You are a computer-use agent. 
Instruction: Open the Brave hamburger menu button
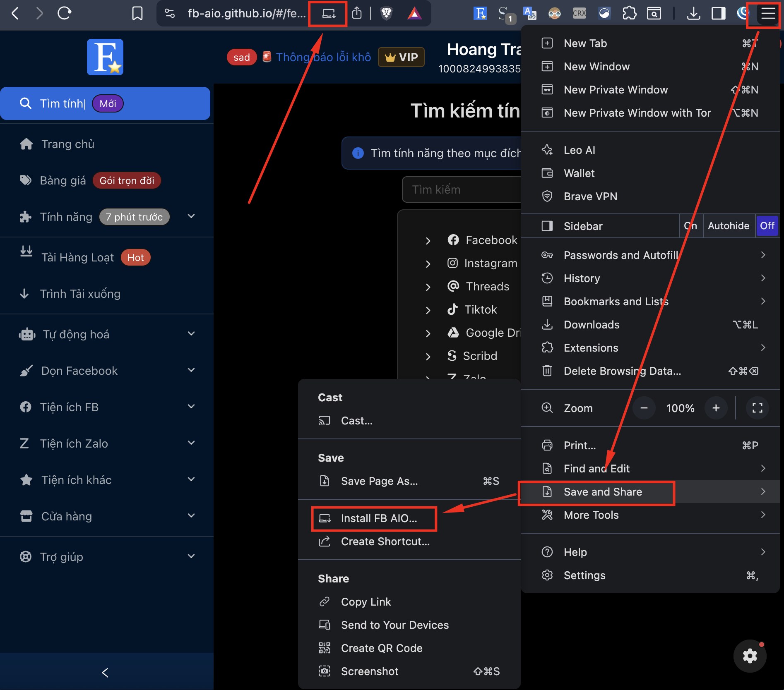pyautogui.click(x=768, y=14)
